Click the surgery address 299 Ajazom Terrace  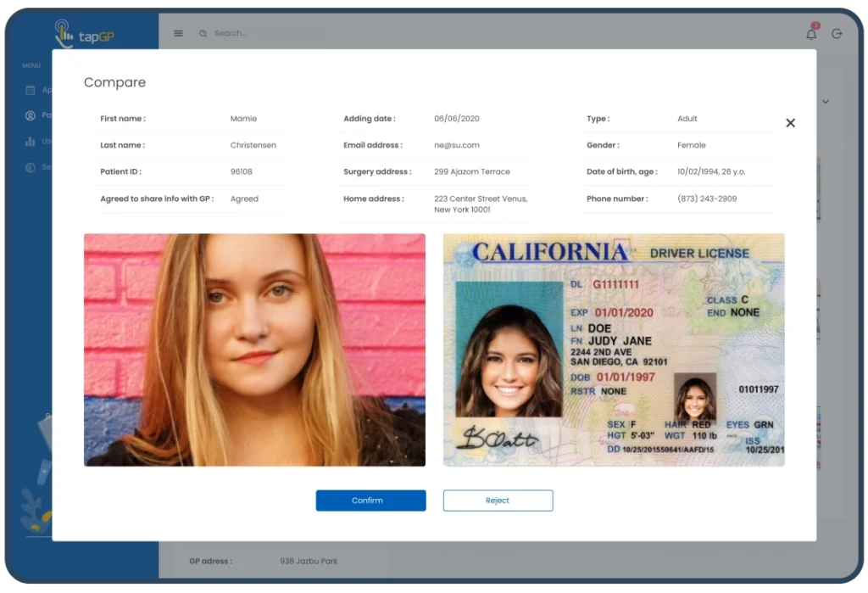point(471,171)
